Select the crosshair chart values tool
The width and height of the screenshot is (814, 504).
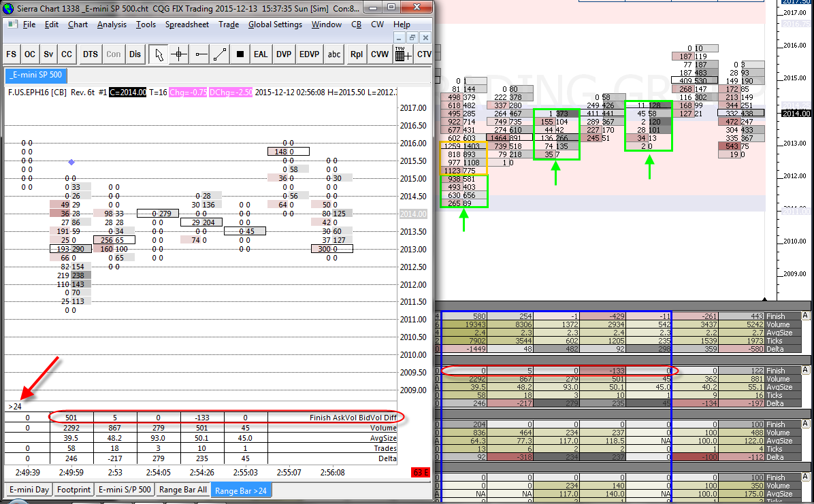pyautogui.click(x=179, y=54)
